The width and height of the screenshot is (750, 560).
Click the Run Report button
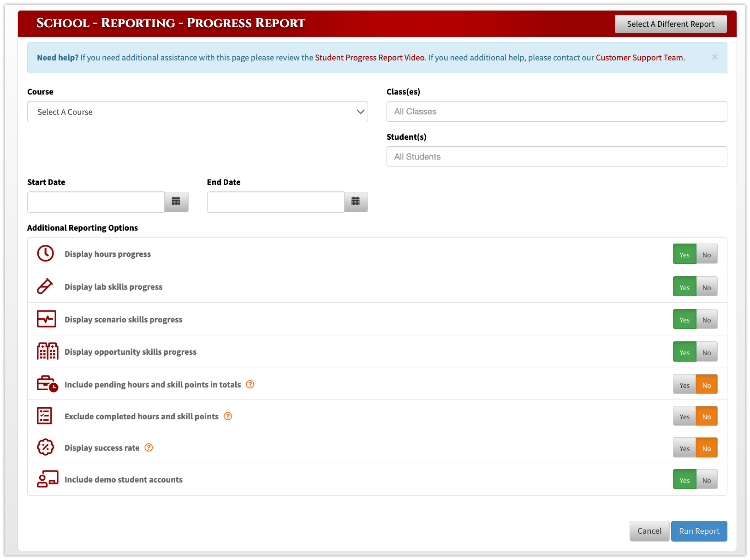point(699,531)
